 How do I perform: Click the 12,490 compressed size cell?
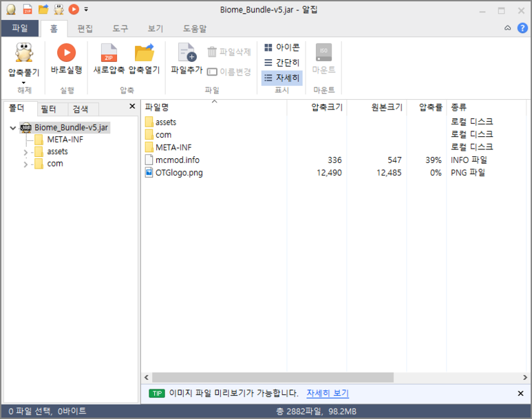tap(329, 173)
